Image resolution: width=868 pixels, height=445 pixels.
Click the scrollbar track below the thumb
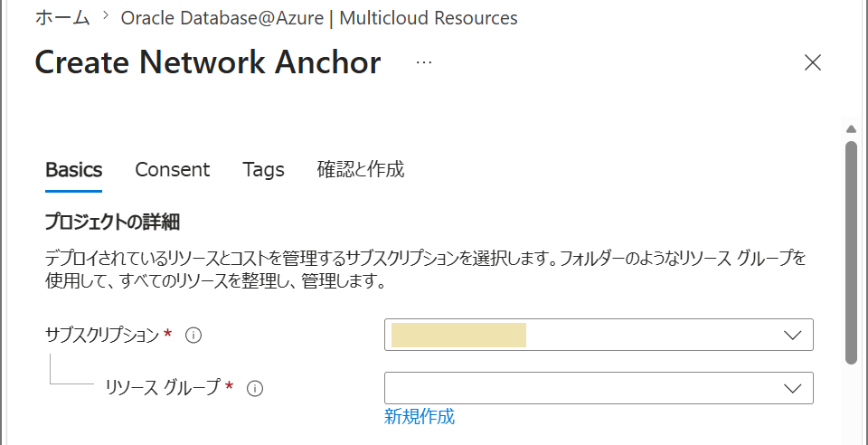852,404
